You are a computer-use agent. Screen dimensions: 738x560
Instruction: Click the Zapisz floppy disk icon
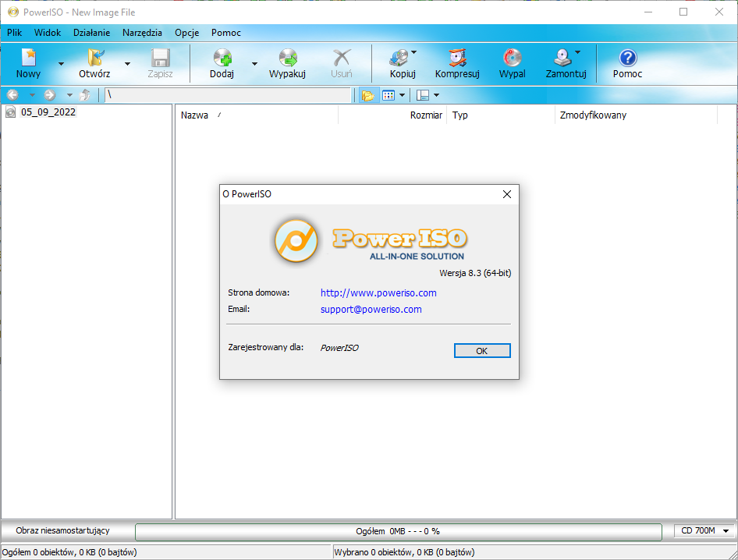coord(160,58)
